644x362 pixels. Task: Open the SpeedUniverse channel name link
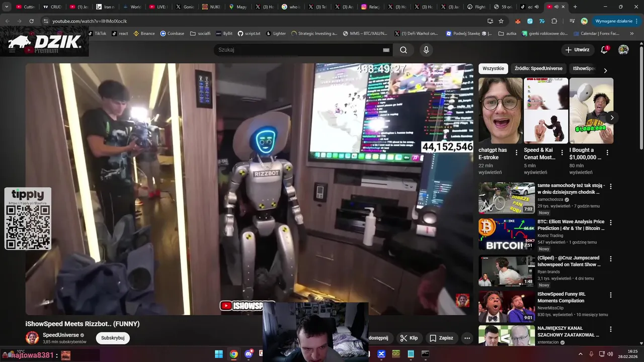[x=61, y=335]
